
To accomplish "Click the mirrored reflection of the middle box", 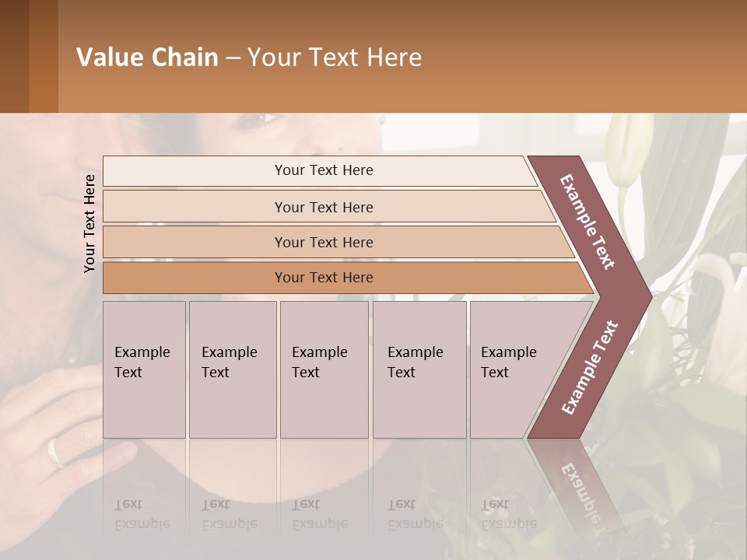I will point(323,498).
